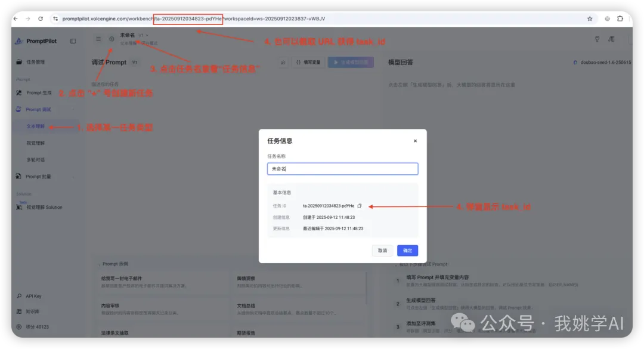
Task: Select the doubao-seed-1.6 model selector
Action: [x=602, y=63]
